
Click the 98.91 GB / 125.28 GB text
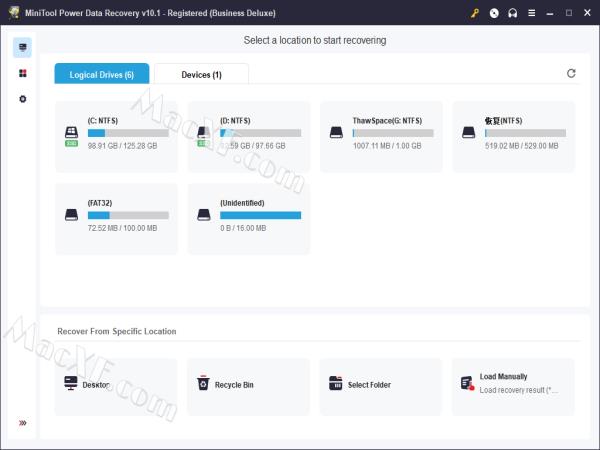point(122,146)
